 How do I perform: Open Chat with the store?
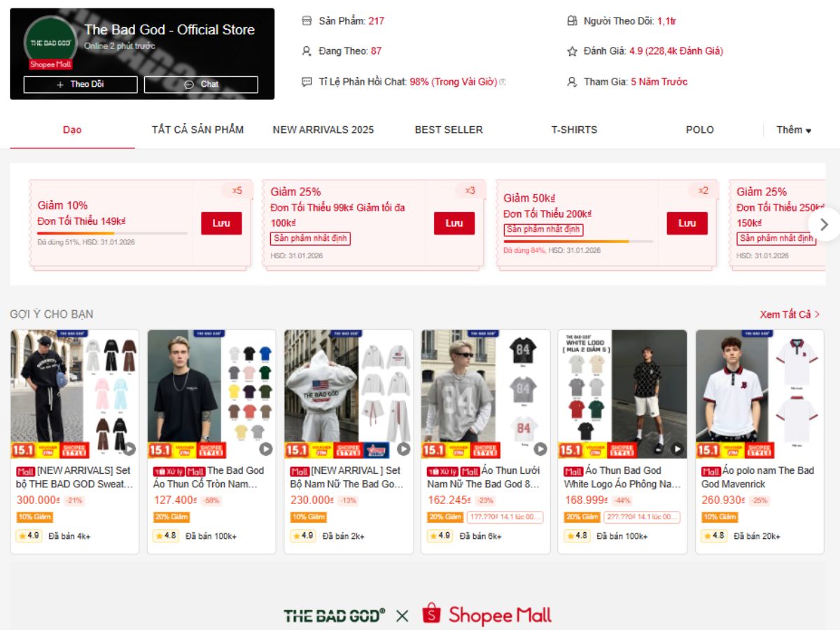[201, 85]
